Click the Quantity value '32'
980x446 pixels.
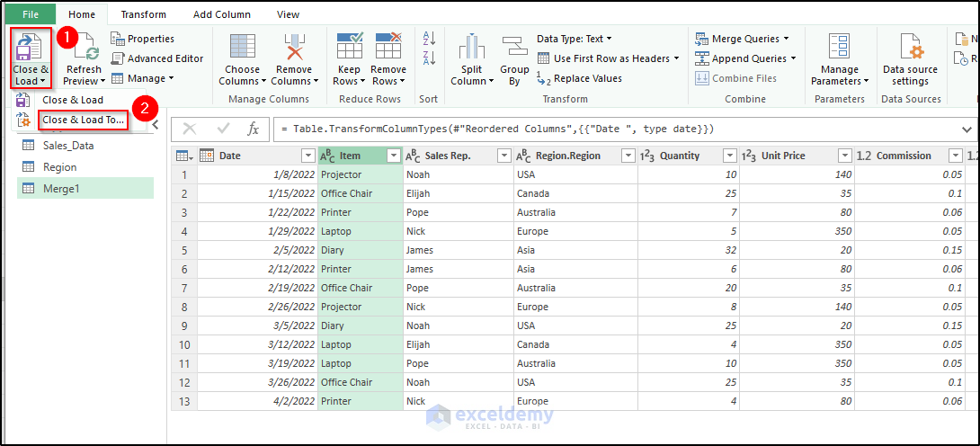tap(689, 250)
